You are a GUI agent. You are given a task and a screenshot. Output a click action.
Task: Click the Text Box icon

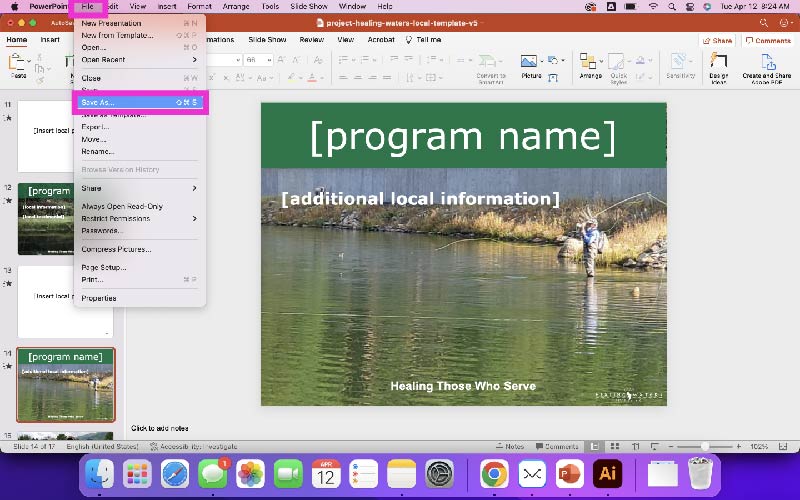pos(553,78)
